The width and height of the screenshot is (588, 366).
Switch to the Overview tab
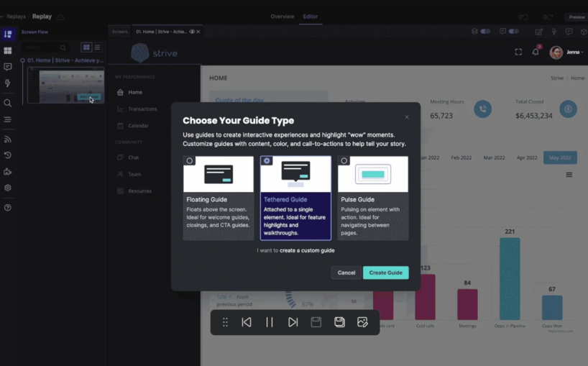[x=282, y=17]
